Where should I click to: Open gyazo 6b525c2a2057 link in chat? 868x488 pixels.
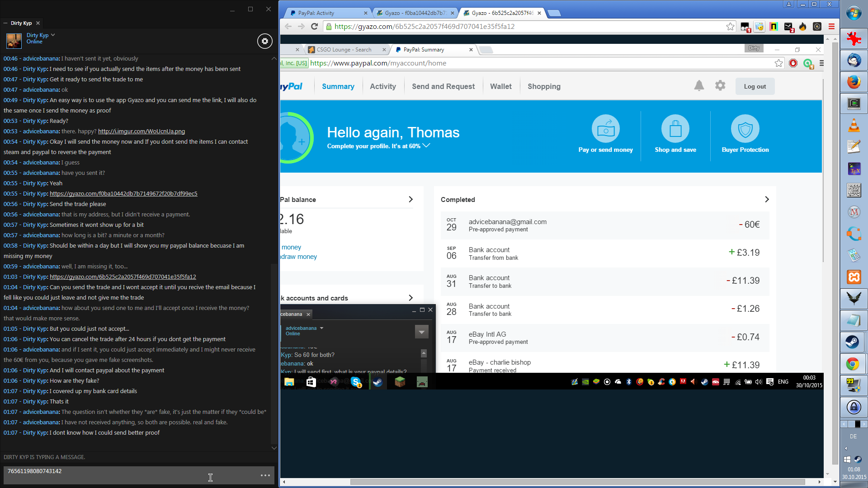[123, 277]
